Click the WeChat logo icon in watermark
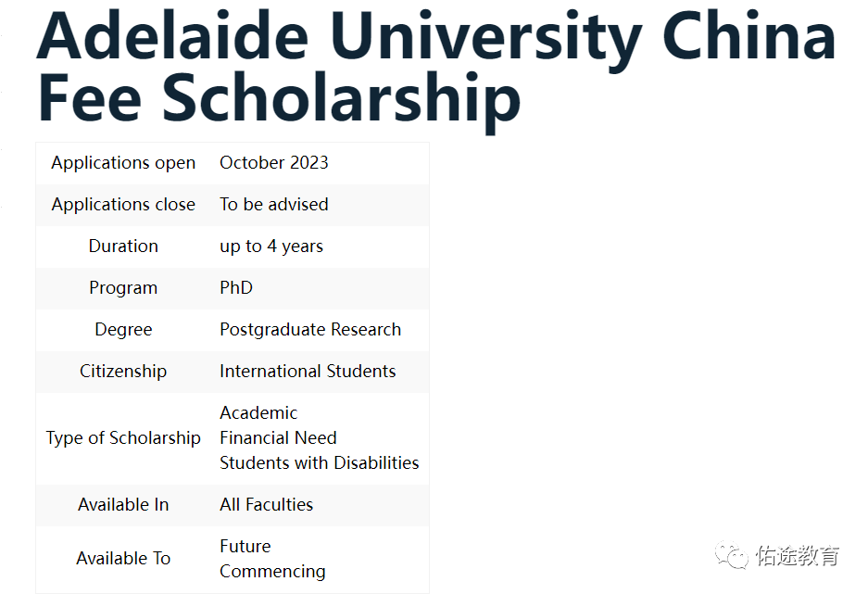Image resolution: width=868 pixels, height=594 pixels. [x=731, y=555]
